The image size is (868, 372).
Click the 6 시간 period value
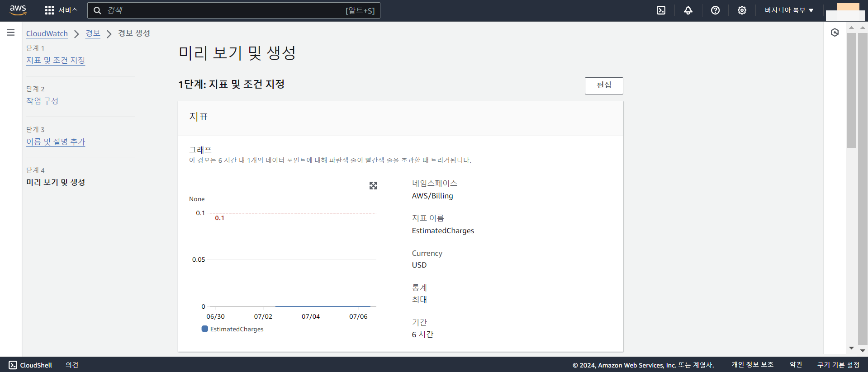422,334
